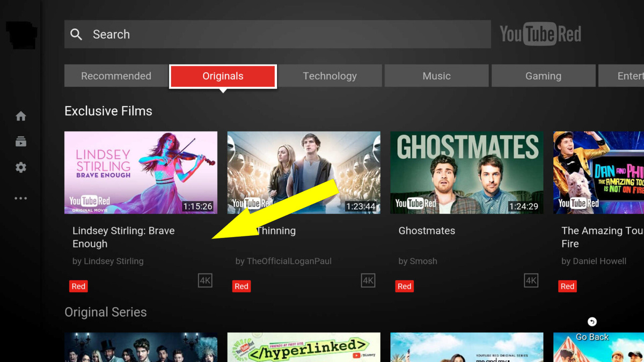Screen dimensions: 644x362
Task: Play the Dan and Phil tour thumbnail
Action: click(599, 173)
